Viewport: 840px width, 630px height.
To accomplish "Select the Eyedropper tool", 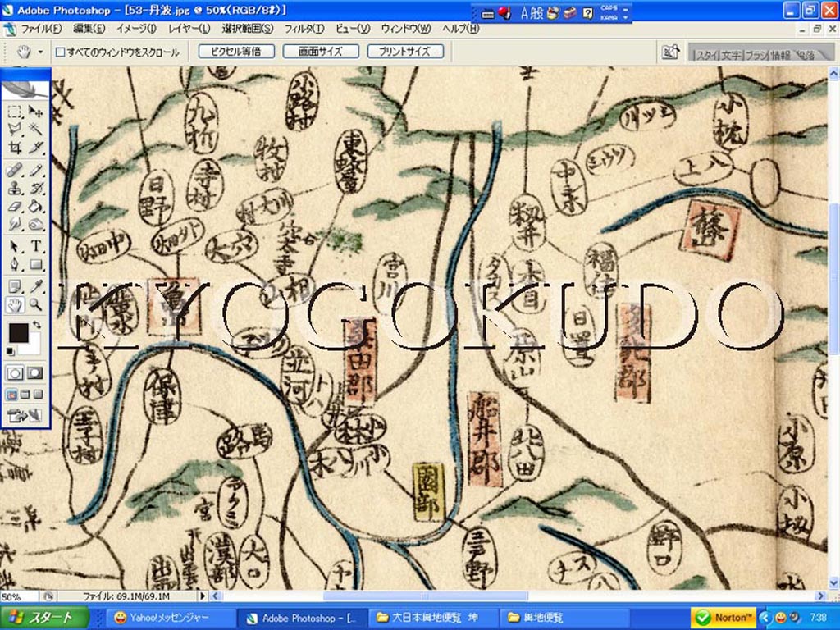I will coord(35,286).
